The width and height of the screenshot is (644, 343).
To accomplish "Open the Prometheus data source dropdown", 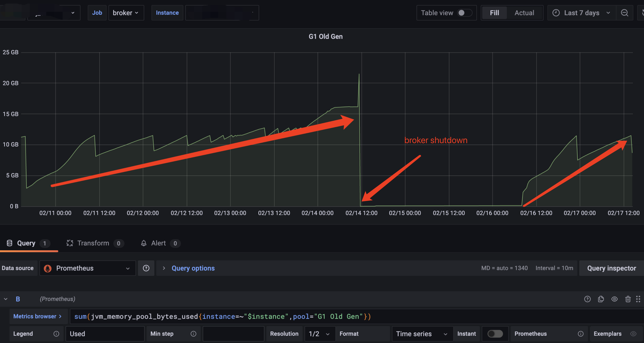I will (x=87, y=268).
